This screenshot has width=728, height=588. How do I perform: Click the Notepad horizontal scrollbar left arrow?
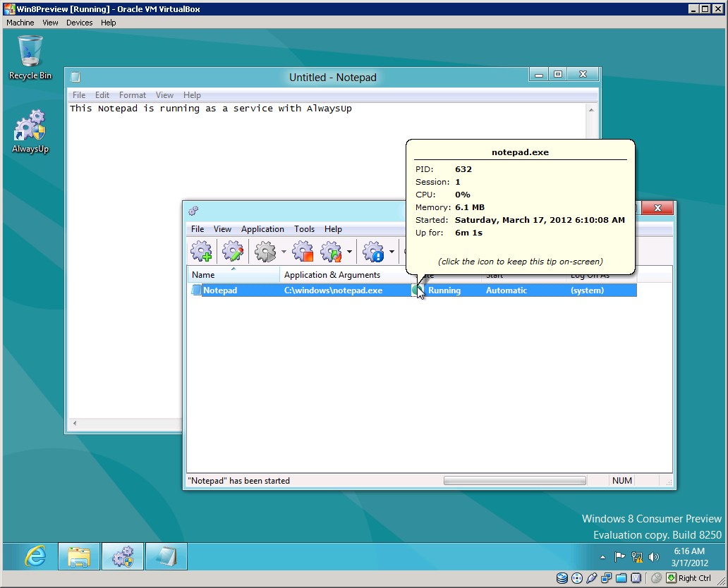tap(75, 423)
